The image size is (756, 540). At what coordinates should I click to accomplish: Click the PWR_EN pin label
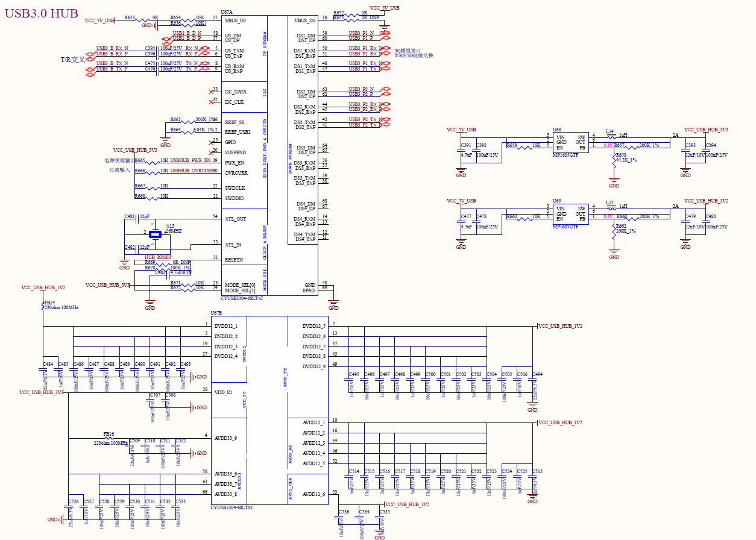click(235, 163)
